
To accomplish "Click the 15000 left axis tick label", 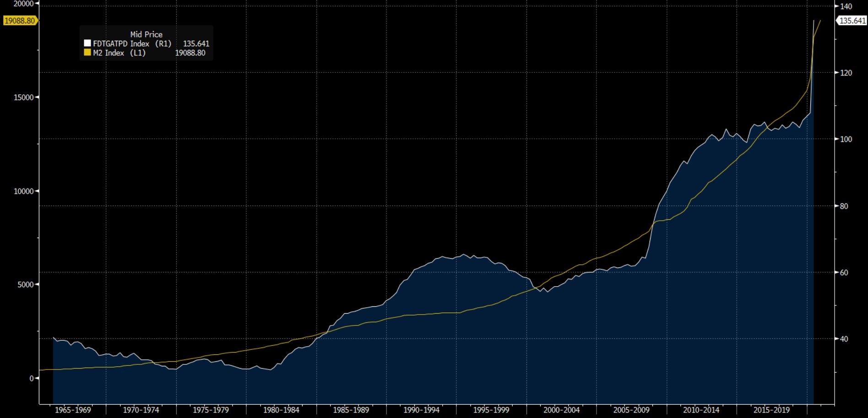I will pyautogui.click(x=23, y=98).
